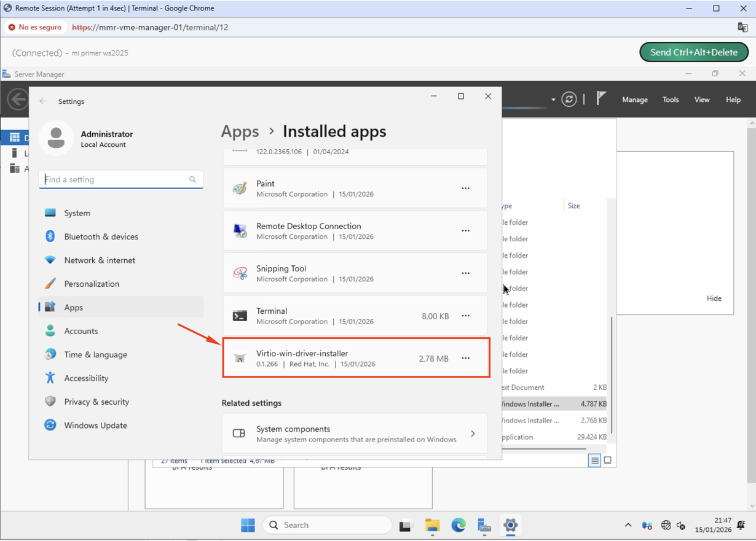Open more options for Virtio-win-driver-installer

pyautogui.click(x=465, y=358)
